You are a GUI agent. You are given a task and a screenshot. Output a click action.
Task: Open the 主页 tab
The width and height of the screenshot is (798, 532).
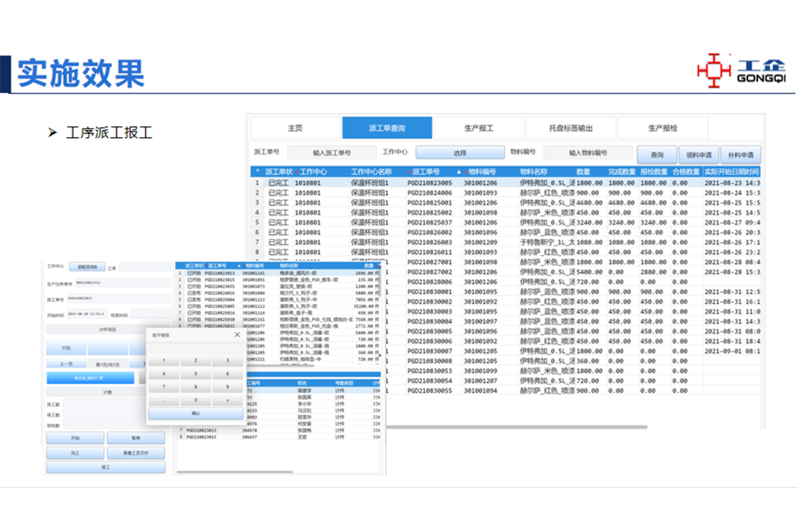click(295, 128)
